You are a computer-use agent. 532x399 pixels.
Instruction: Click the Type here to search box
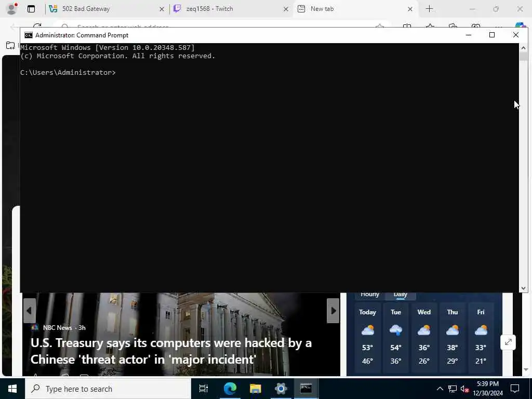(108, 389)
